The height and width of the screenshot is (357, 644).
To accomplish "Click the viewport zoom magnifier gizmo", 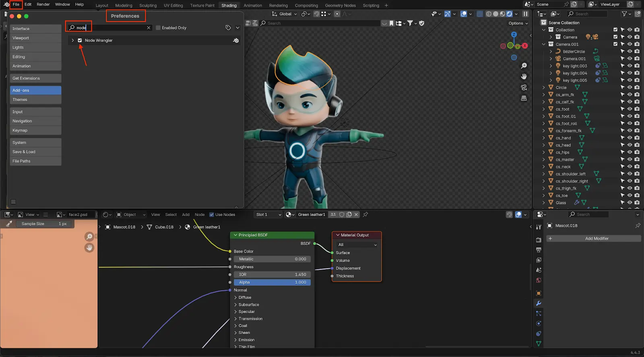I will tap(524, 66).
